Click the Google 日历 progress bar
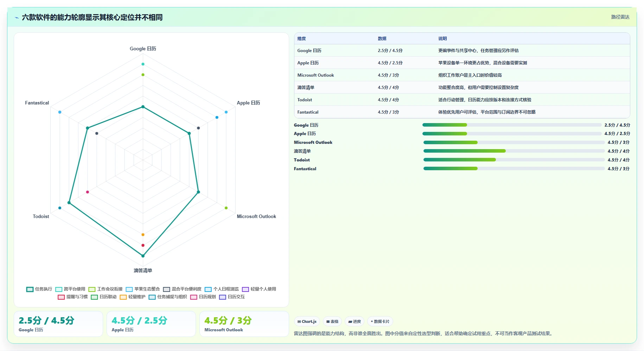The height and width of the screenshot is (351, 644). click(x=512, y=125)
